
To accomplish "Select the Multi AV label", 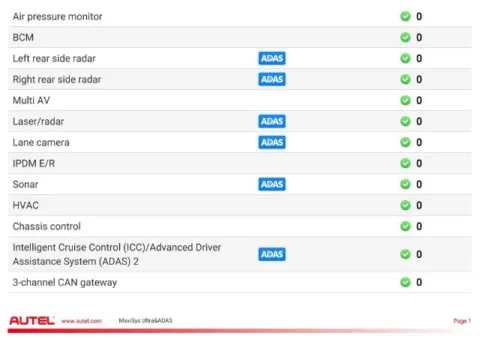I will 31,100.
